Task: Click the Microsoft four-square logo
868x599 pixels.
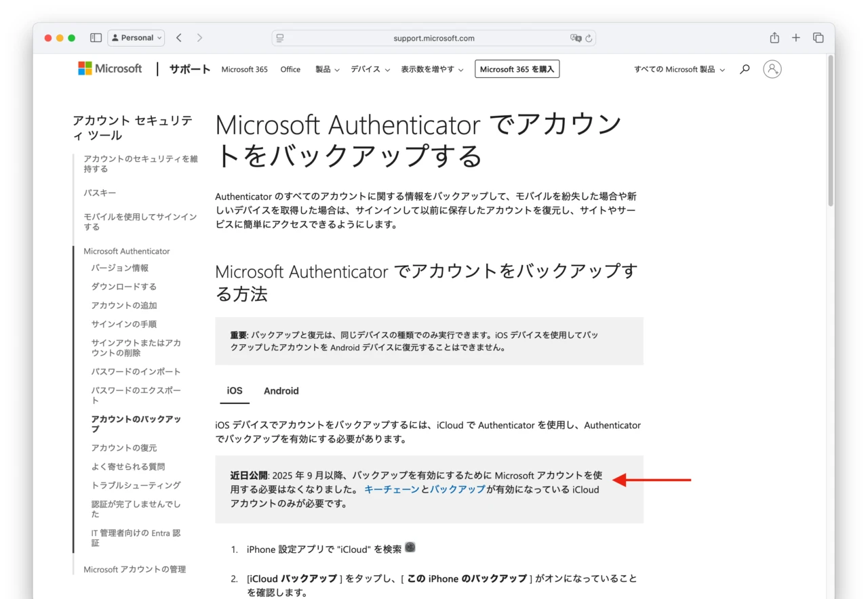Action: [83, 68]
